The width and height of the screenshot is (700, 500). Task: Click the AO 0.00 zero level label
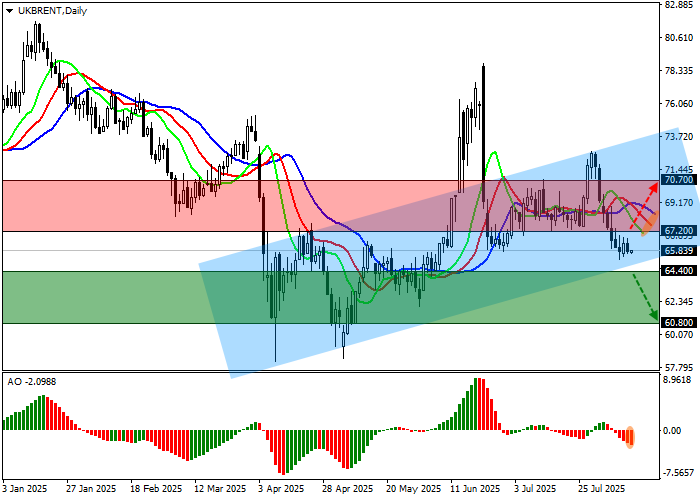point(674,431)
